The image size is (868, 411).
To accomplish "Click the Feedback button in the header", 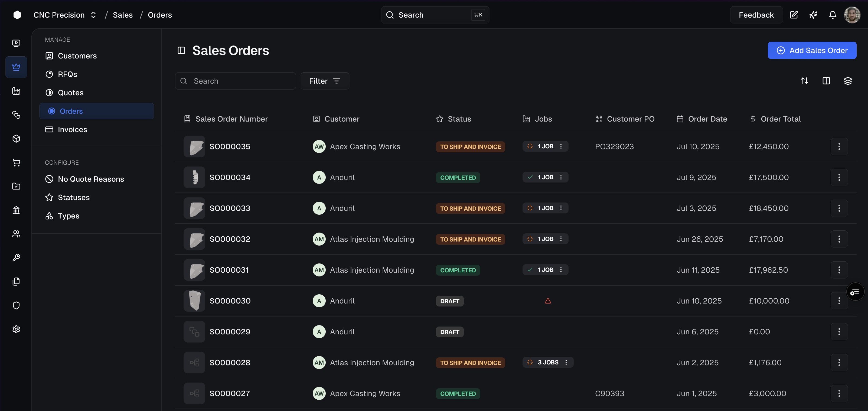I will coord(756,15).
